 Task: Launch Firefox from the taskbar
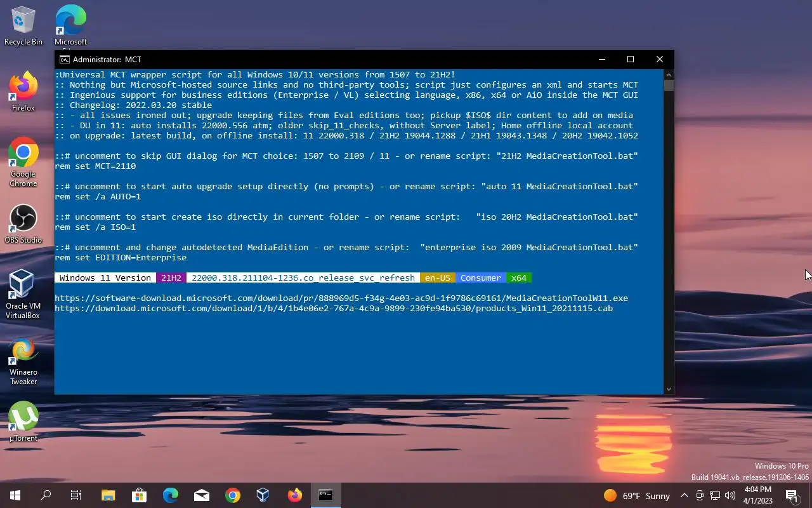click(x=294, y=495)
